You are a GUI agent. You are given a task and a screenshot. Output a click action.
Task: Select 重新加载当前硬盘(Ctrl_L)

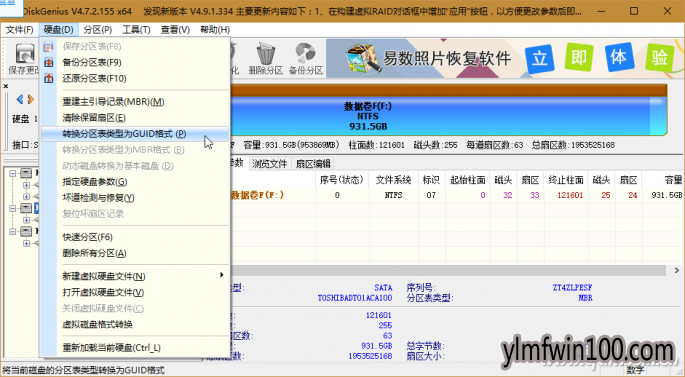point(135,348)
